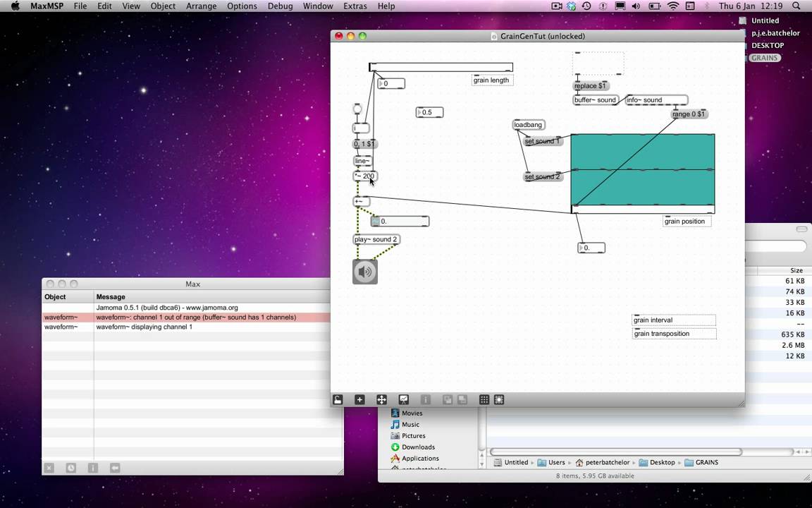Toggle the grid display icon
Viewport: 812px width, 508px height.
coord(484,399)
